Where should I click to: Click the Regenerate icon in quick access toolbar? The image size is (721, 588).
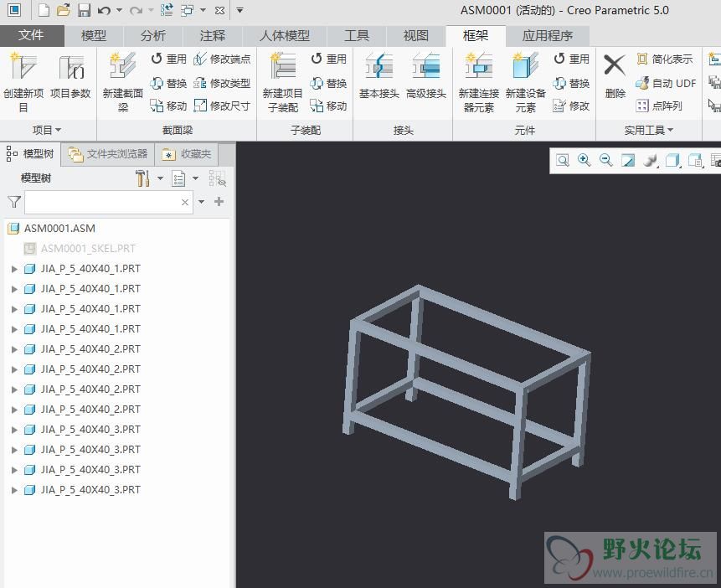point(167,10)
